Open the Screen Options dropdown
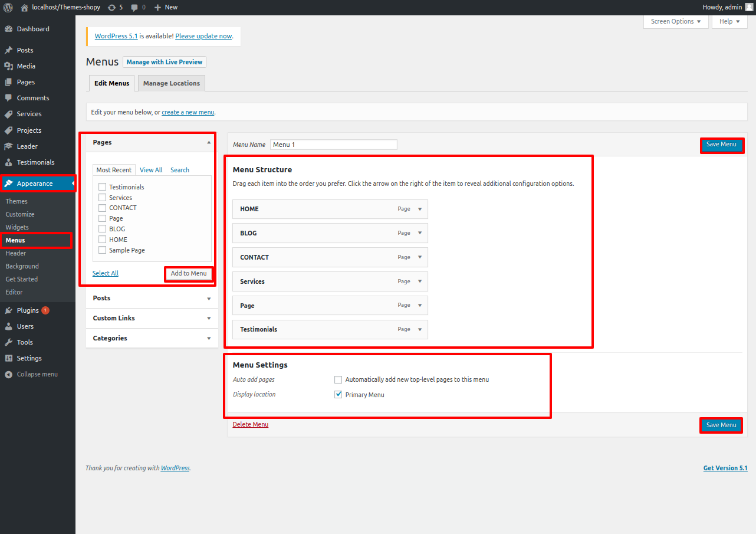 (x=675, y=21)
